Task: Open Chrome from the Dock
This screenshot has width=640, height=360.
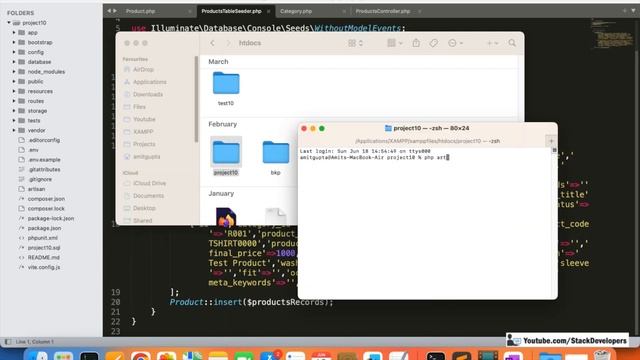Action: [140, 356]
